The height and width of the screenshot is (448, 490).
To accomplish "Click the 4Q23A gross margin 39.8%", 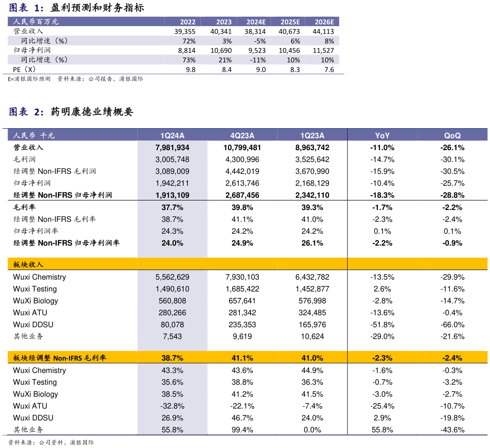I will [x=242, y=207].
